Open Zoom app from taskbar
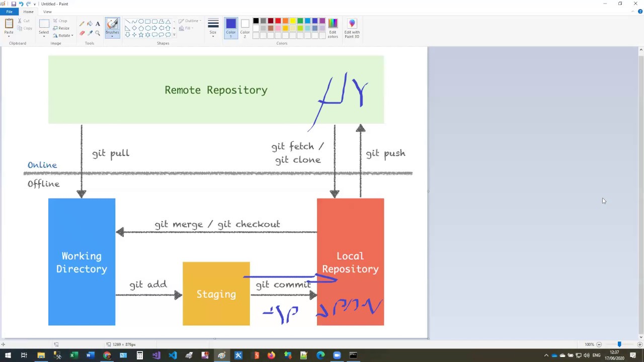The width and height of the screenshot is (644, 362). (337, 355)
